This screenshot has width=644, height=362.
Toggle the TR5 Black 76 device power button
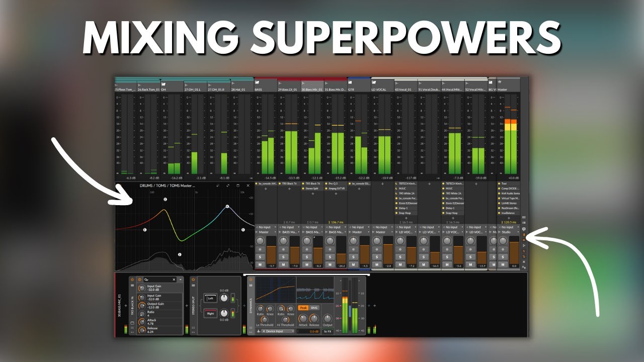coord(132,280)
